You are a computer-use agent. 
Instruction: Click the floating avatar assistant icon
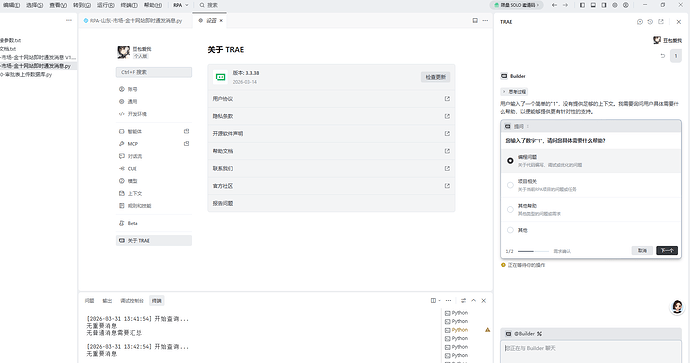[x=677, y=307]
